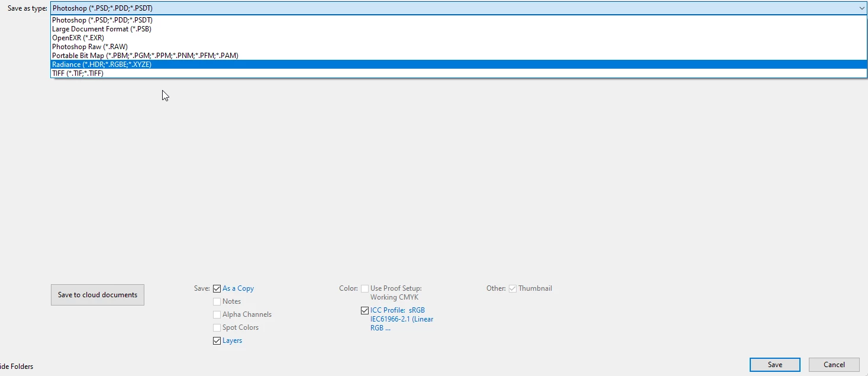
Task: Collapse the file type list arrow
Action: coord(861,8)
